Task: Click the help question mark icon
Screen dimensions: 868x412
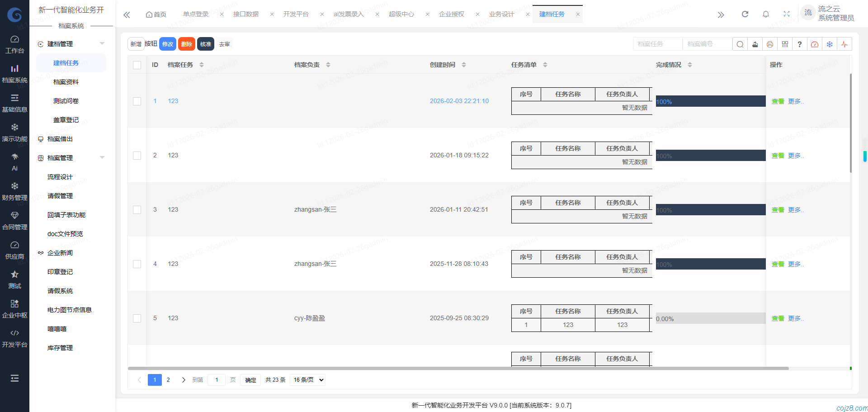Action: coord(800,44)
